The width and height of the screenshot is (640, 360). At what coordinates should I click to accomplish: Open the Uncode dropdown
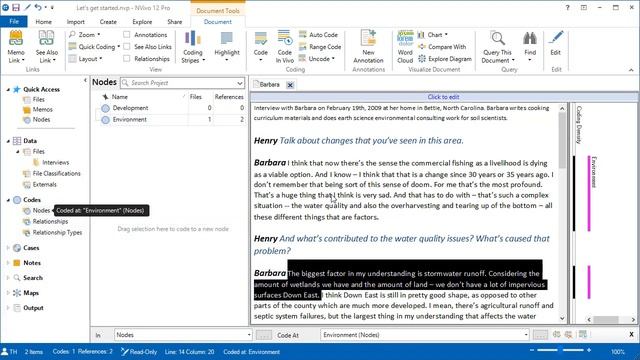pyautogui.click(x=317, y=59)
